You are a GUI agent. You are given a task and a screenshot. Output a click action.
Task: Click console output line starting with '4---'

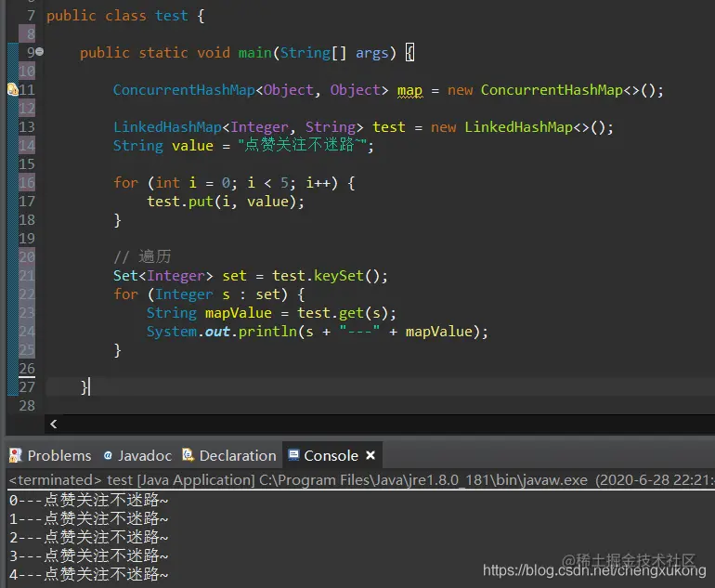pyautogui.click(x=89, y=574)
